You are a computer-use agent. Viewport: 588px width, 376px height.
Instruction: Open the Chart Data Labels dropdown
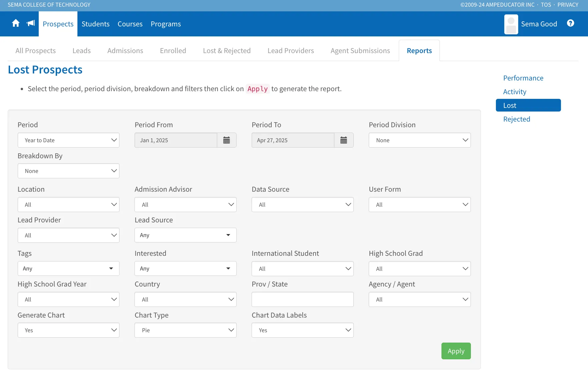pos(303,330)
